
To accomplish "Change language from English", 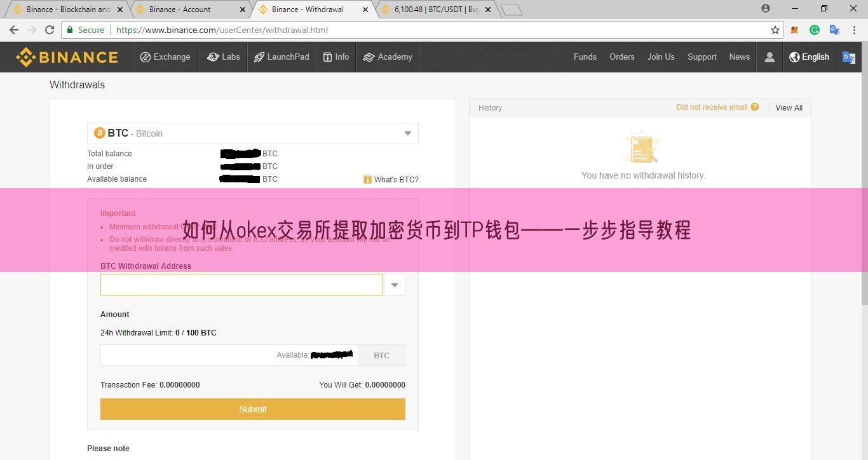I will point(809,57).
